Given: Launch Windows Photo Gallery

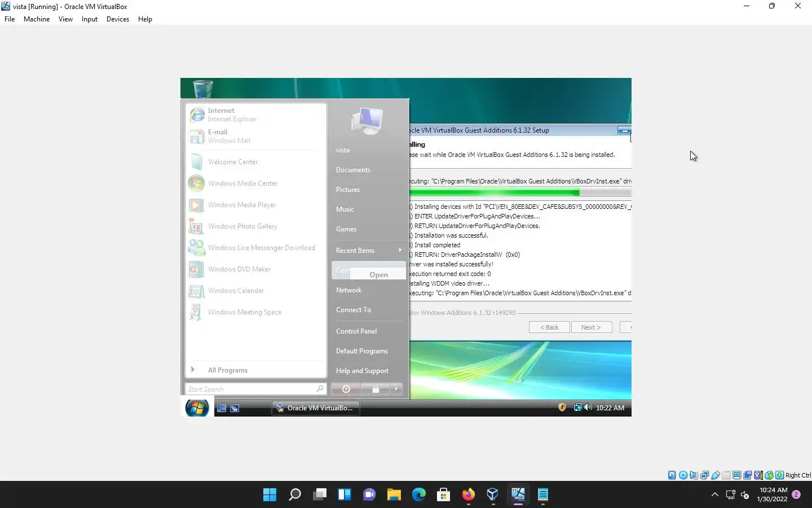Looking at the screenshot, I should pos(255,226).
